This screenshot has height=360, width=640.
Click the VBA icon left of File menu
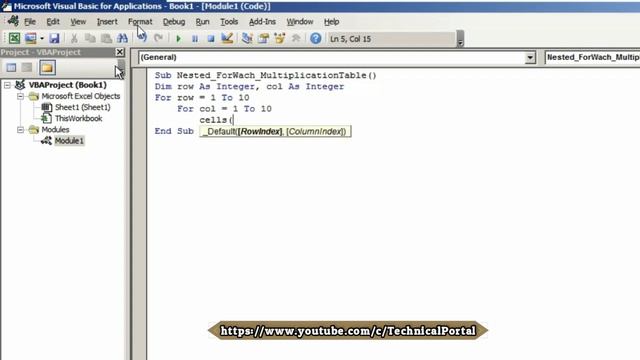(x=13, y=21)
